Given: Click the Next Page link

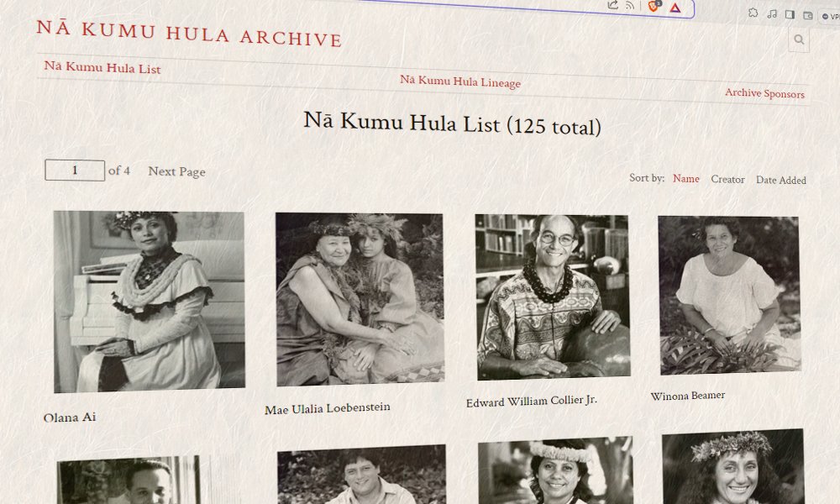Looking at the screenshot, I should point(176,171).
